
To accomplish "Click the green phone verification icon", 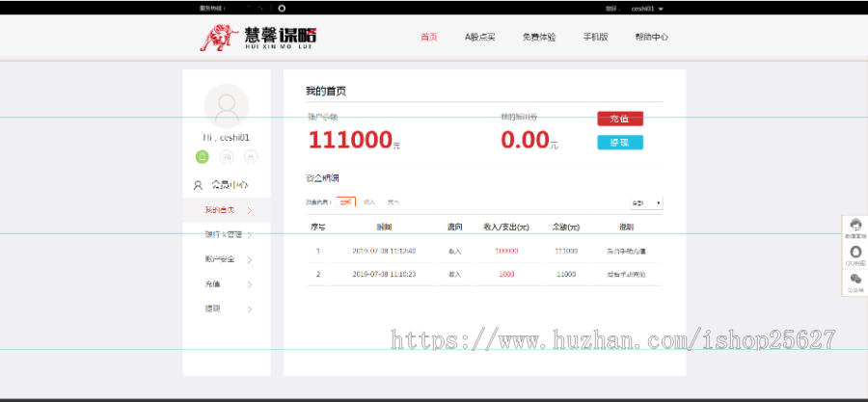I will (203, 157).
